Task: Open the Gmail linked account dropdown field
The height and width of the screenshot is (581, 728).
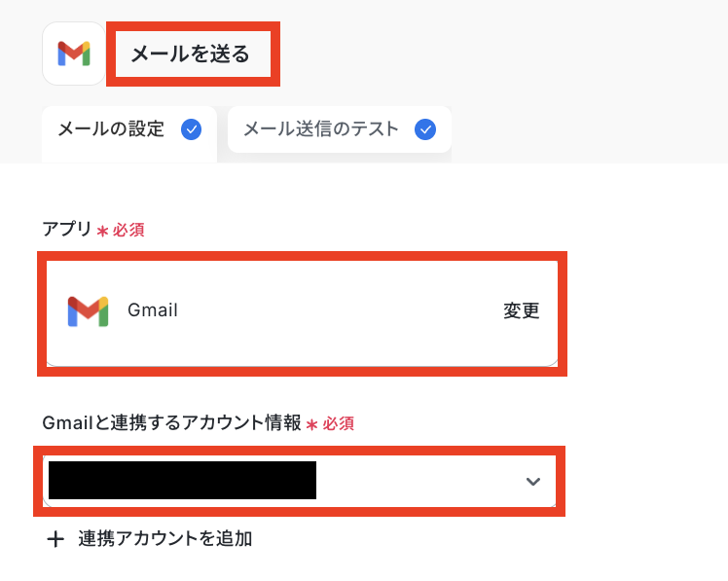Action: pos(300,481)
